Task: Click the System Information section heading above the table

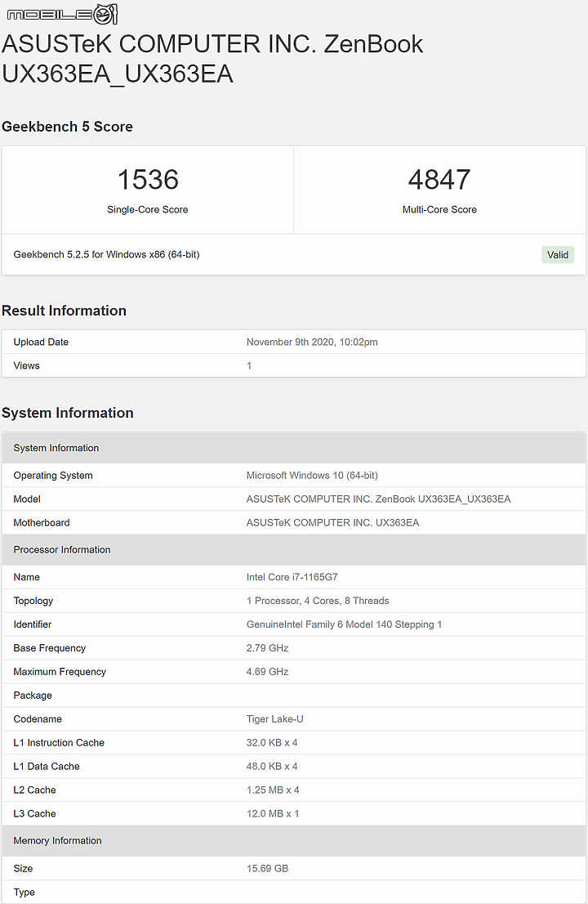Action: point(68,413)
